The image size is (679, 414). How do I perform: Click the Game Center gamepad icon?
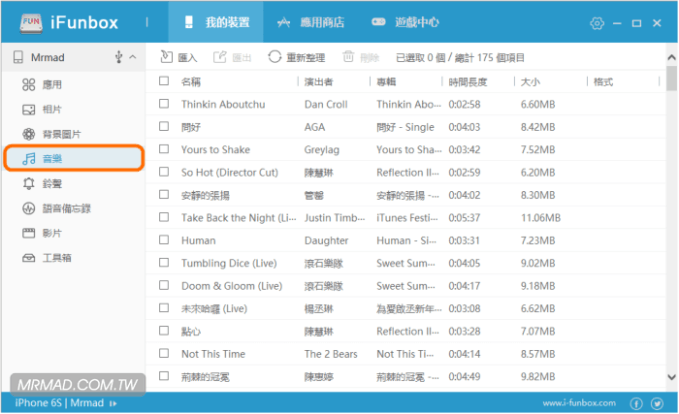tap(378, 22)
